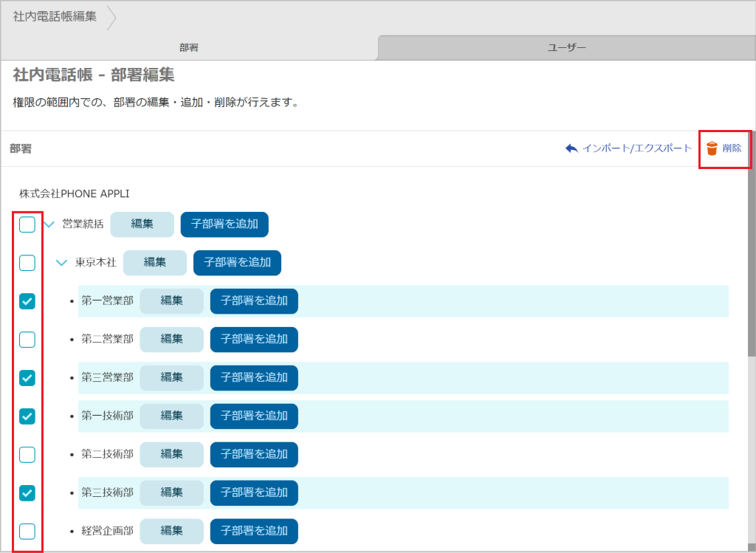The height and width of the screenshot is (553, 756).
Task: Uncheck the 第一営業部 checkbox
Action: 27,301
